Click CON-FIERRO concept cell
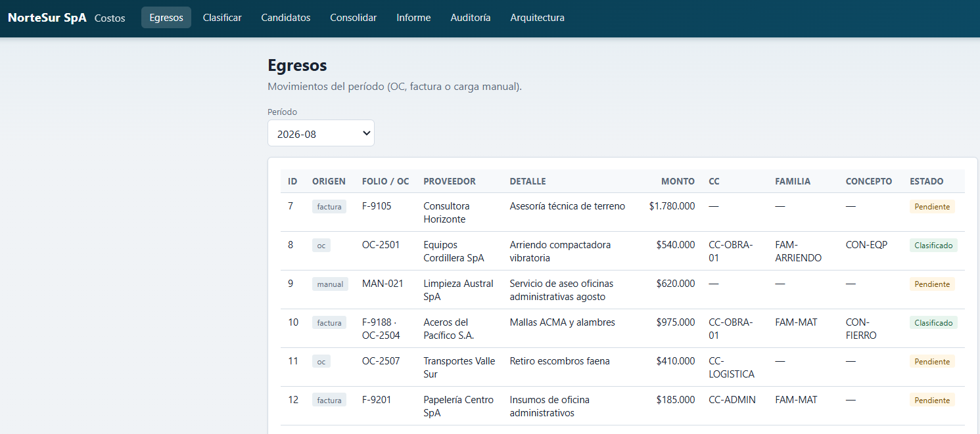 click(861, 329)
